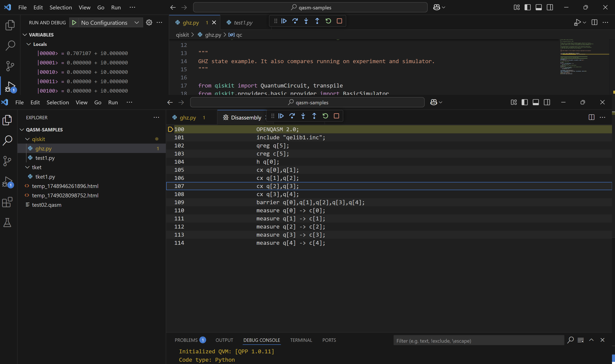Open Source Control in bottom window activity bar
The height and width of the screenshot is (364, 615).
(x=7, y=161)
